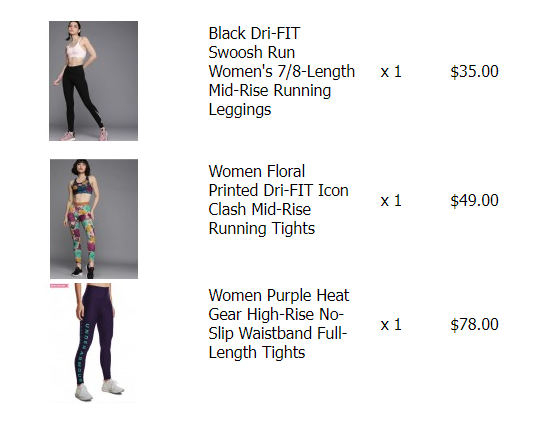Select the x 1 quantity for purple tights
539x428 pixels.
(391, 325)
